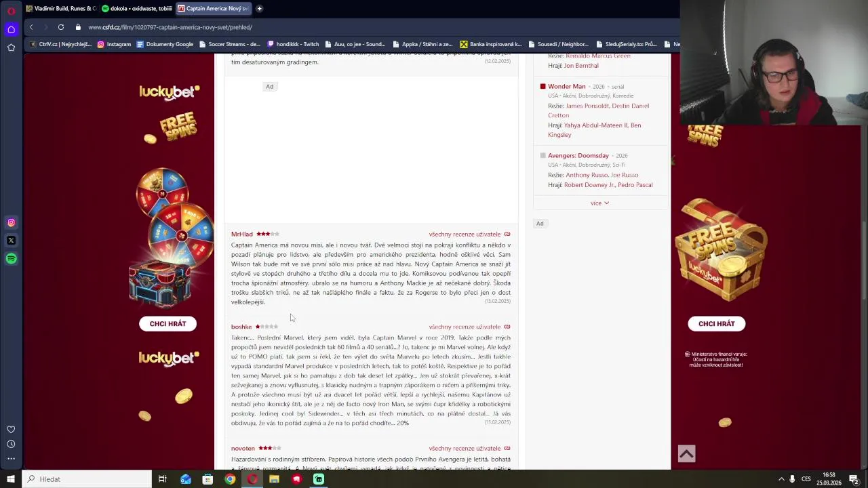Screen dimensions: 868x488
Task: Switch to dokola - oxidwaste Spotify tab
Action: (136, 9)
